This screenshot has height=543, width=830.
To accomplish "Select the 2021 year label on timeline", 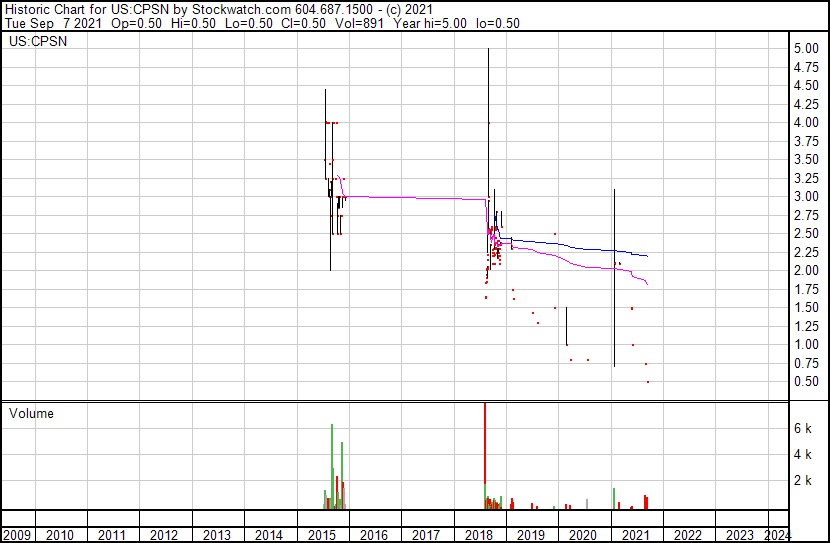I will [x=635, y=535].
